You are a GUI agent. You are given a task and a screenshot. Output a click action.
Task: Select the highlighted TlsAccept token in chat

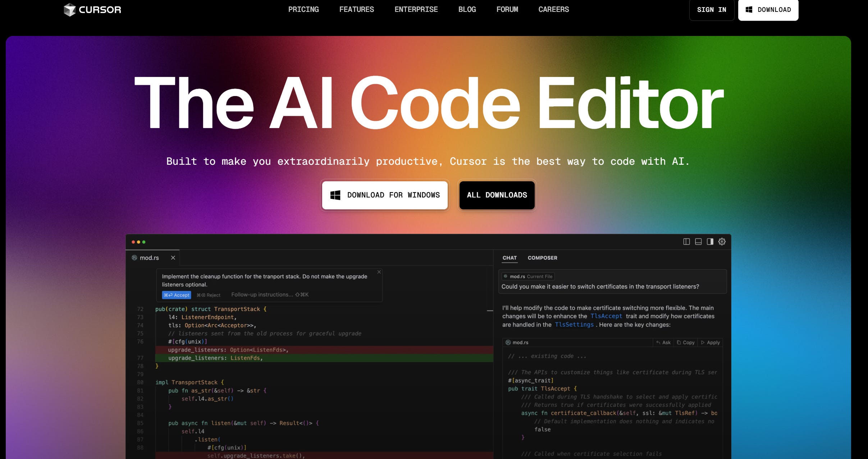tap(606, 316)
